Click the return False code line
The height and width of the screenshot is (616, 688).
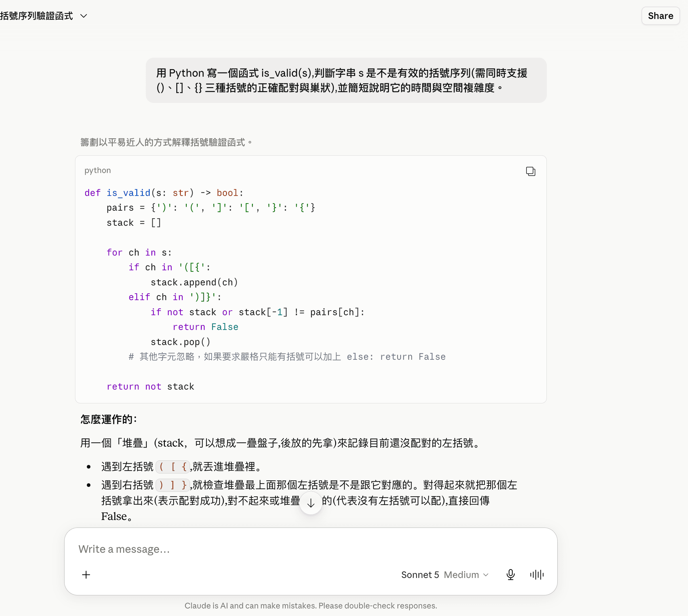pyautogui.click(x=205, y=327)
